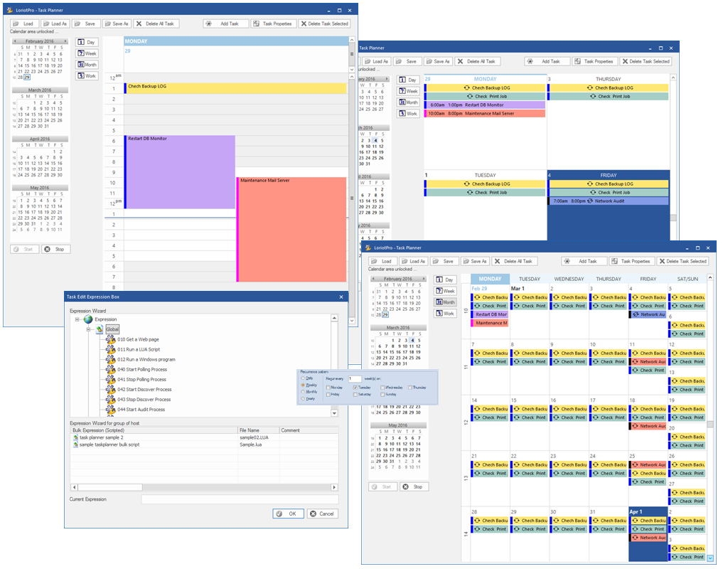Select the Weekly recurrence radio button

(x=304, y=385)
